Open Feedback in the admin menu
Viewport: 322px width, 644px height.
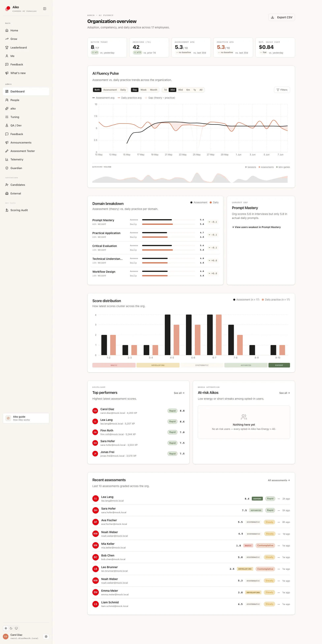point(26,134)
